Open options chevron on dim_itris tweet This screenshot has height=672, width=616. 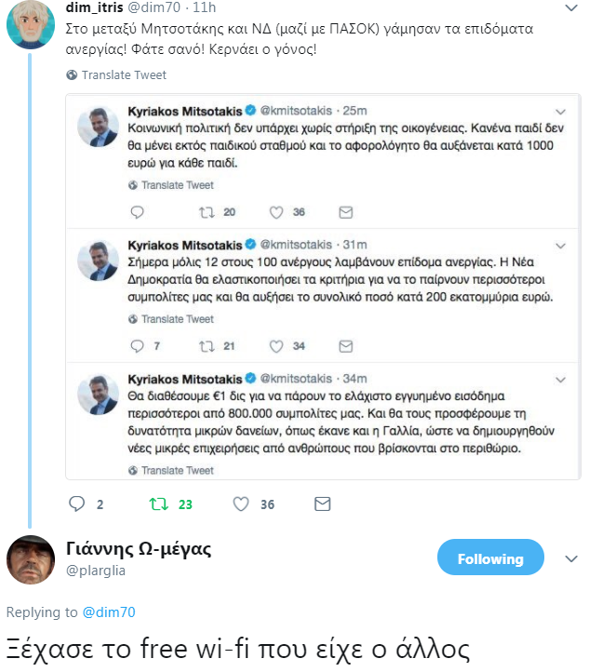tap(571, 7)
